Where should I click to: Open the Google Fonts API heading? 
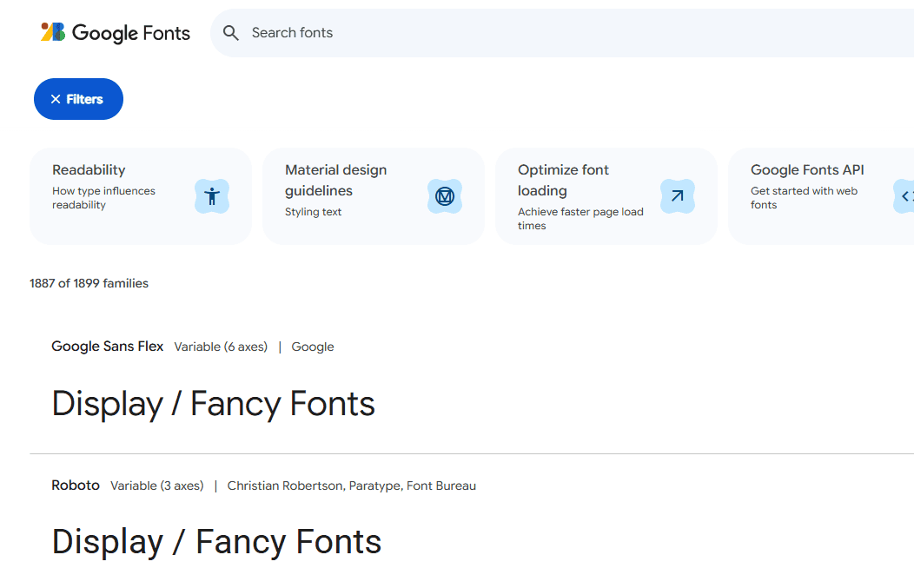[807, 170]
